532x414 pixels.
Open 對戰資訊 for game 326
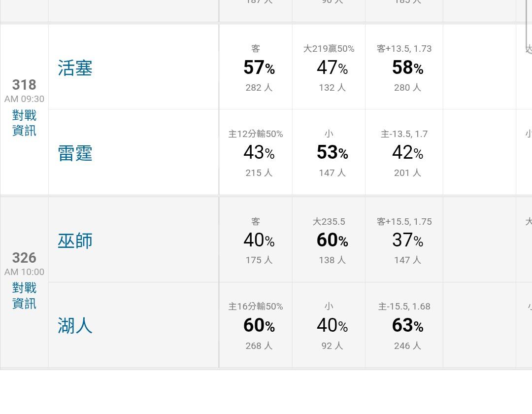(x=24, y=296)
